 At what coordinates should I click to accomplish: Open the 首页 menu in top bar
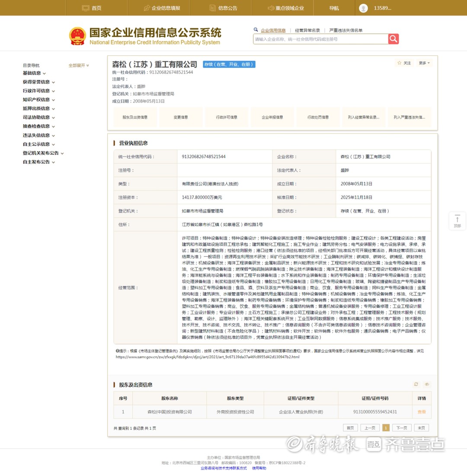[x=92, y=8]
